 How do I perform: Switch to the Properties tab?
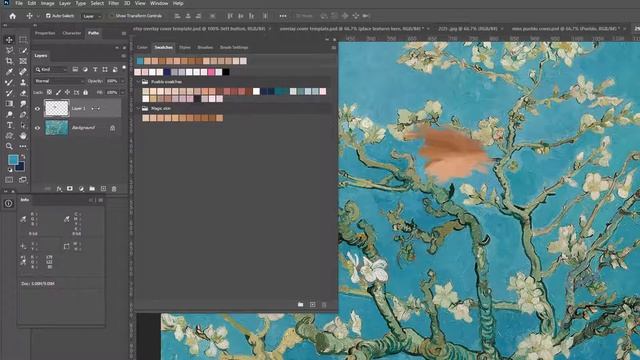[45, 33]
